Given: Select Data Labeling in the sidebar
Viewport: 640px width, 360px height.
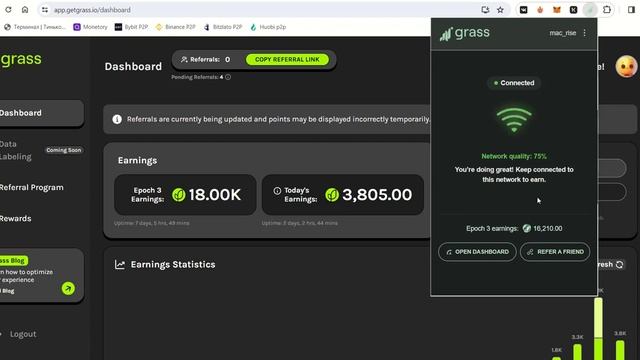Looking at the screenshot, I should [x=16, y=150].
